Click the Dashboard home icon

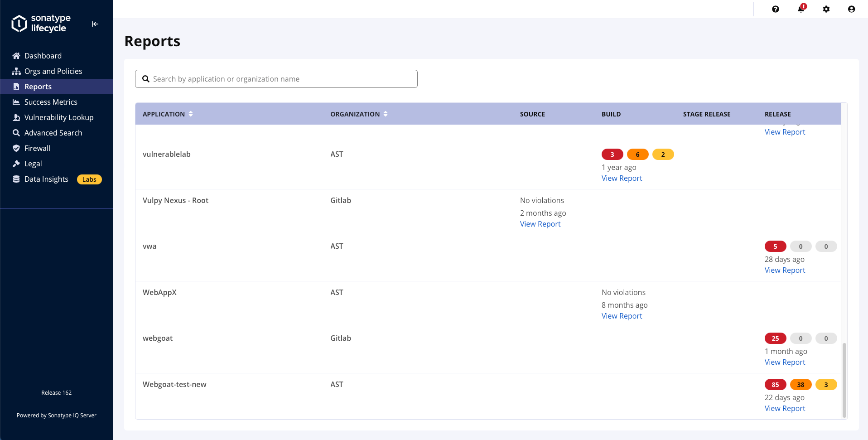16,56
